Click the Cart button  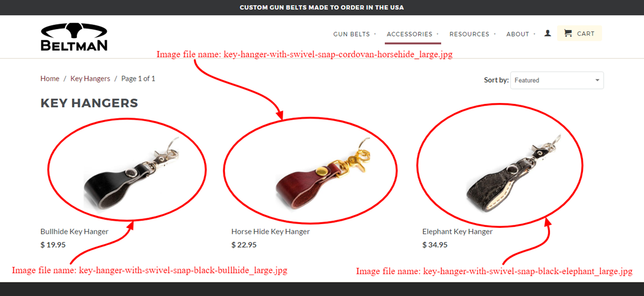[580, 33]
